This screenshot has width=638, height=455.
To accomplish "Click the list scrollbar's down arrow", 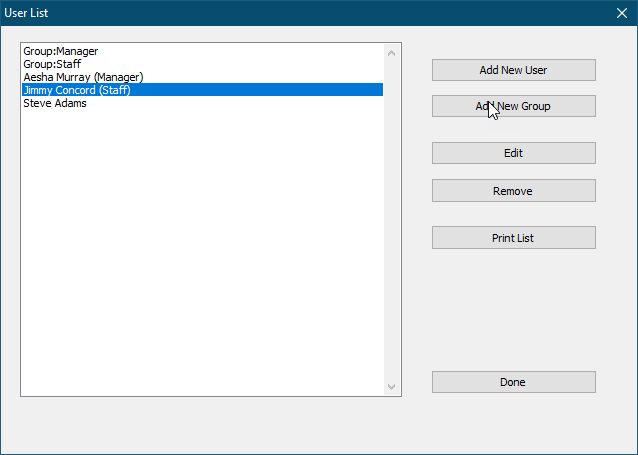I will point(392,387).
